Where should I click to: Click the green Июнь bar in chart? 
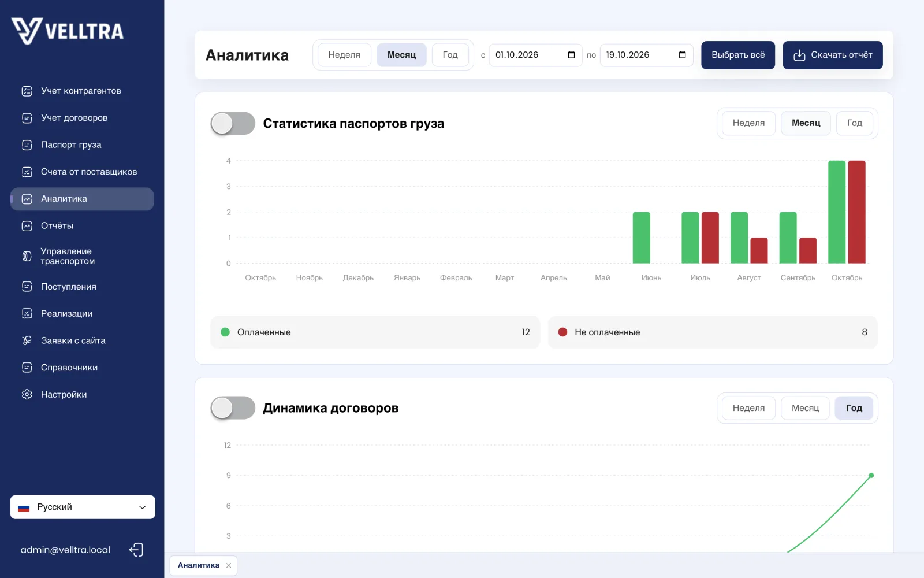642,238
